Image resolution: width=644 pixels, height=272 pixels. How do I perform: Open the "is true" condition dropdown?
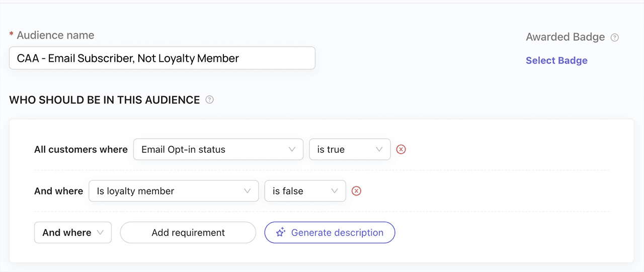pyautogui.click(x=349, y=150)
